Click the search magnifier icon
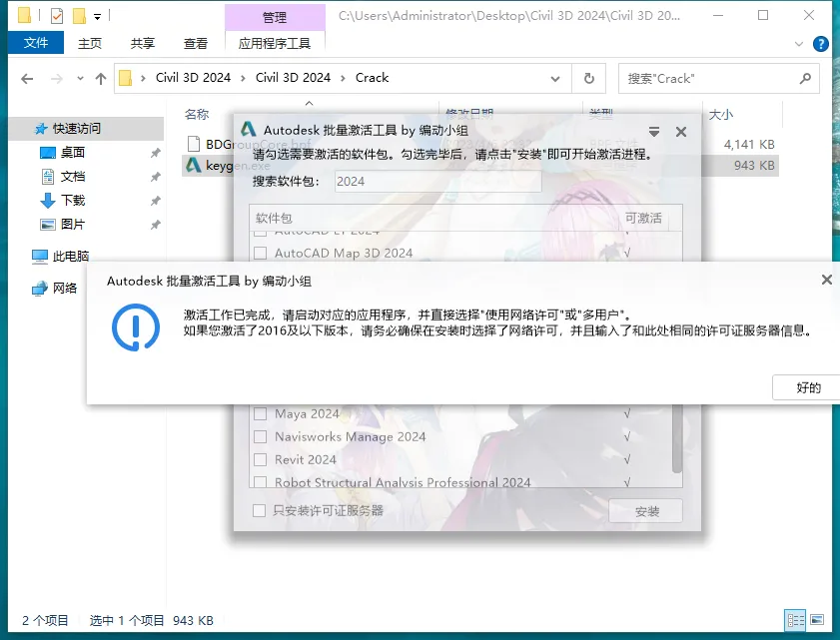 pyautogui.click(x=805, y=79)
